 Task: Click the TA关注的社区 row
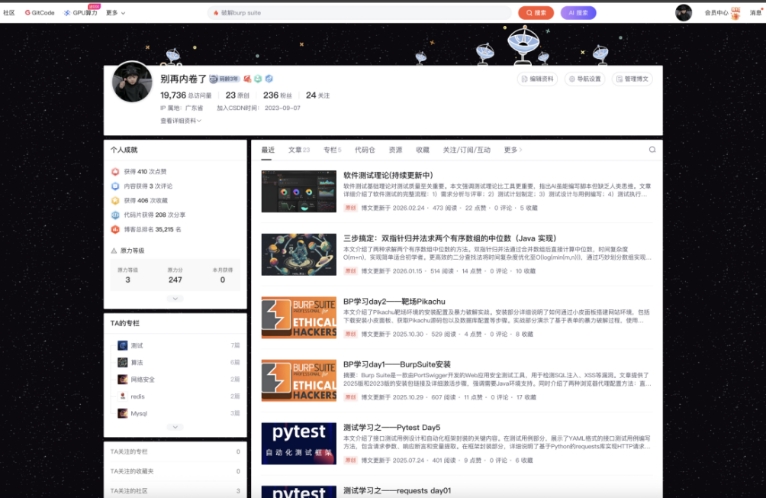click(175, 490)
